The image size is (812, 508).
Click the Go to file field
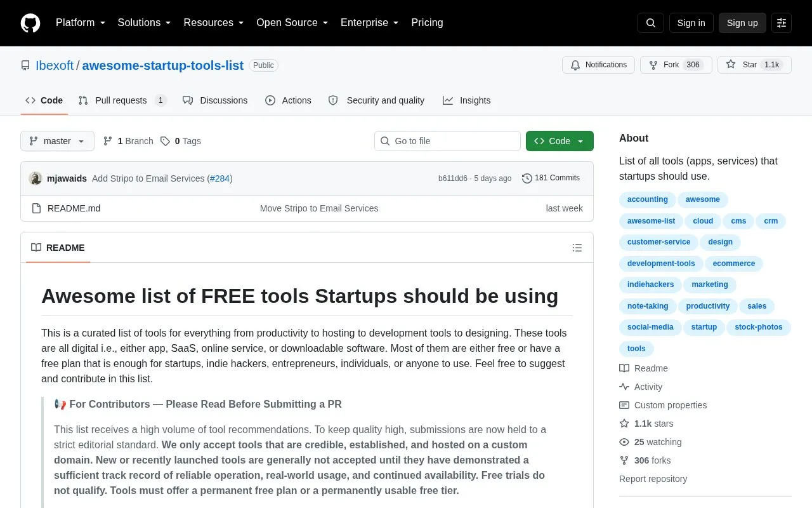(x=447, y=141)
